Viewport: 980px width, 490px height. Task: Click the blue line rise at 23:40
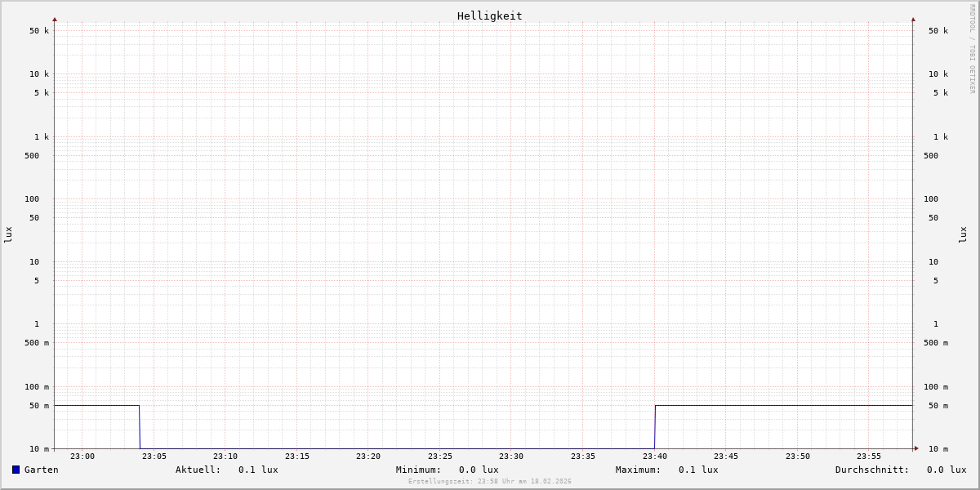pyautogui.click(x=655, y=426)
